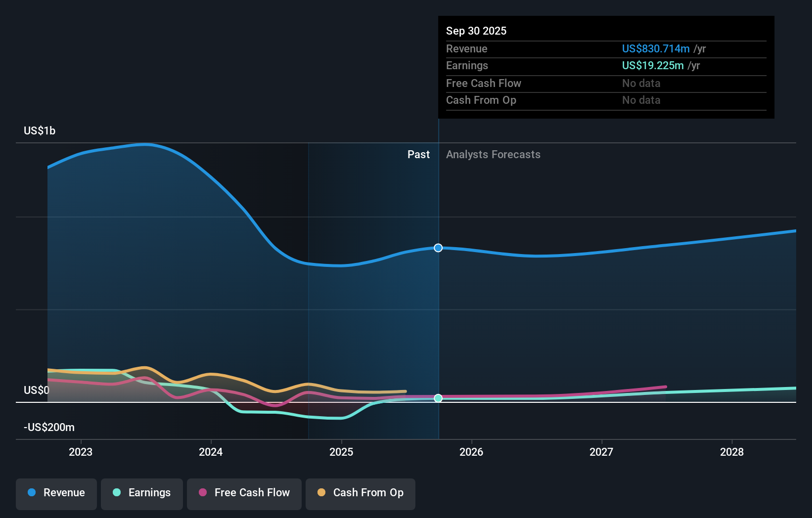Click the orange Cash From Op legend dot
Image resolution: width=812 pixels, height=518 pixels.
pos(321,493)
